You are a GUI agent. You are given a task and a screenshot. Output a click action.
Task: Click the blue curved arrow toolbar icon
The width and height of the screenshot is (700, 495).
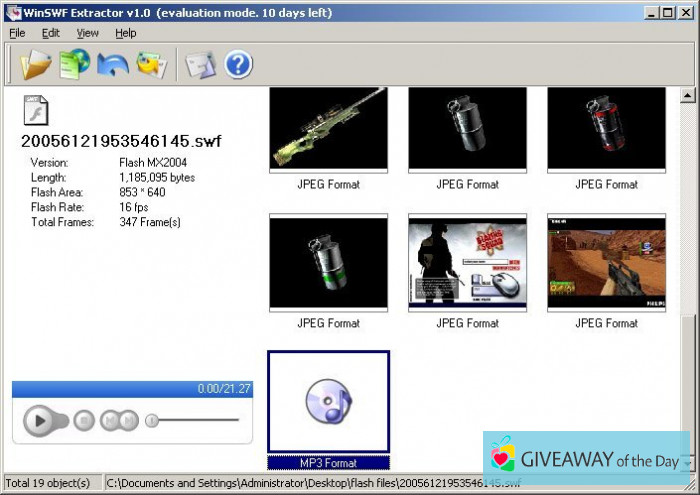(x=113, y=65)
